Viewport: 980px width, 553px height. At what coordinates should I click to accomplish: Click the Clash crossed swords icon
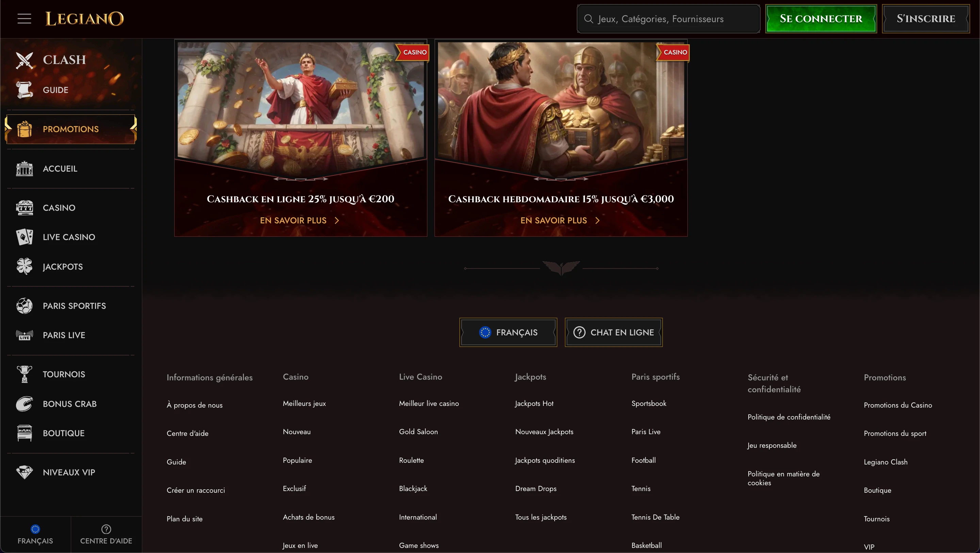coord(25,60)
